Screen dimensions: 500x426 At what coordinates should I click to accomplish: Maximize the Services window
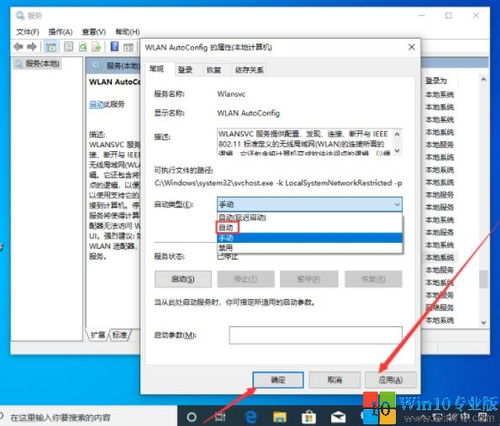tap(449, 15)
